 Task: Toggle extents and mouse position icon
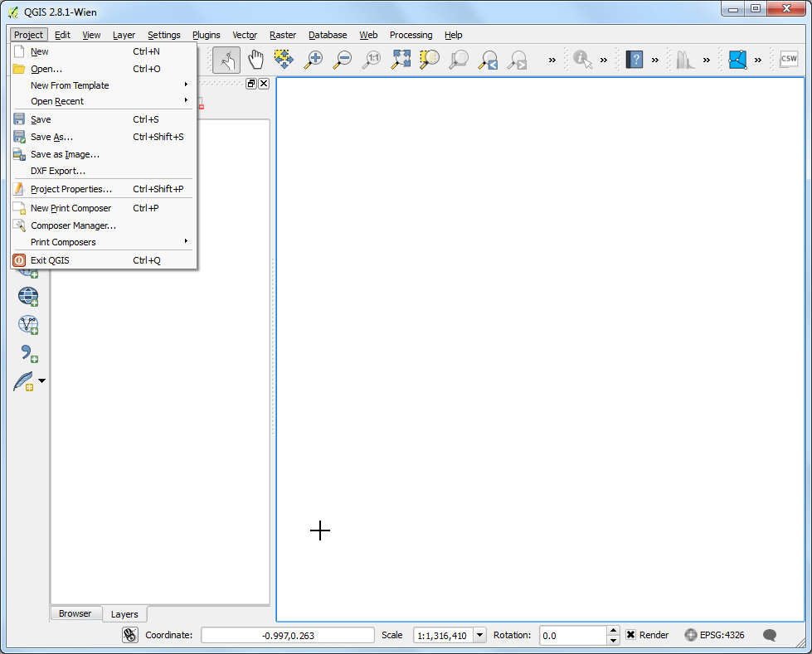[130, 635]
